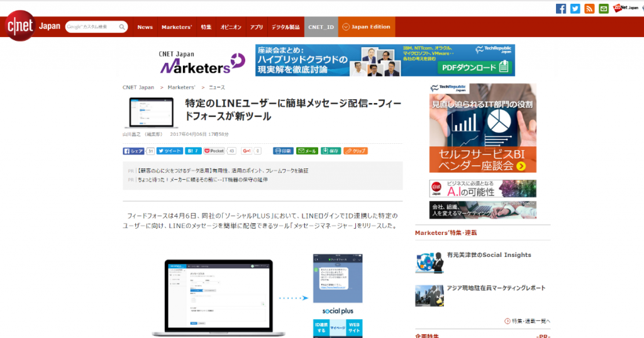Open the RSS feed icon

(x=589, y=9)
